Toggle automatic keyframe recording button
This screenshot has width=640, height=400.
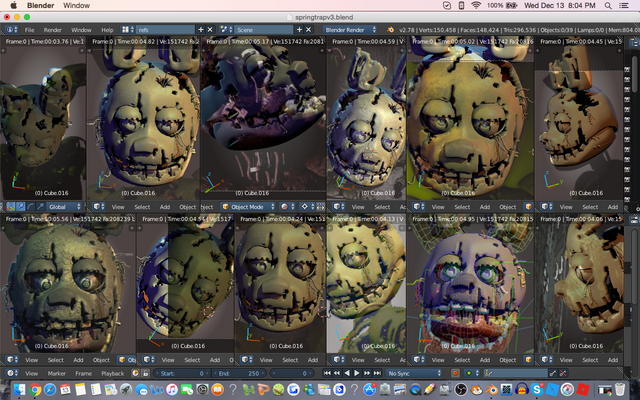pos(455,373)
